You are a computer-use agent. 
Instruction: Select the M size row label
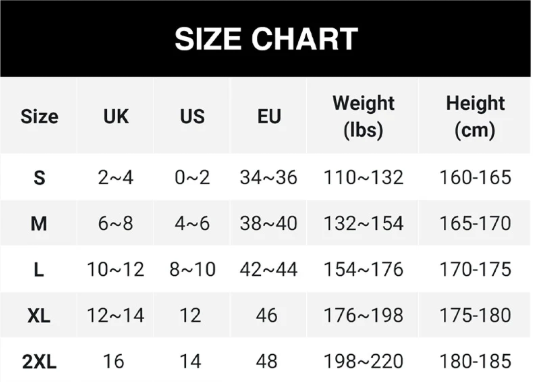[x=39, y=223]
